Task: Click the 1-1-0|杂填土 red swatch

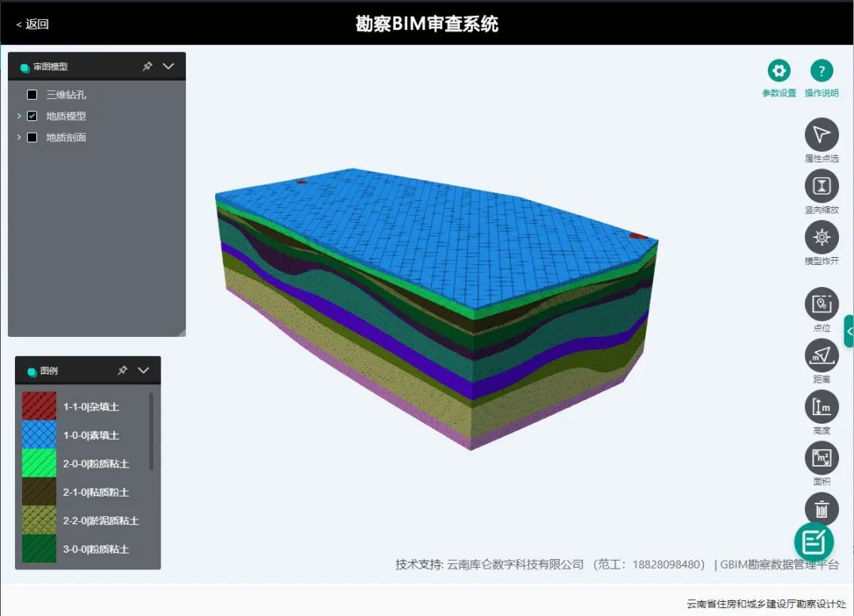Action: 40,406
